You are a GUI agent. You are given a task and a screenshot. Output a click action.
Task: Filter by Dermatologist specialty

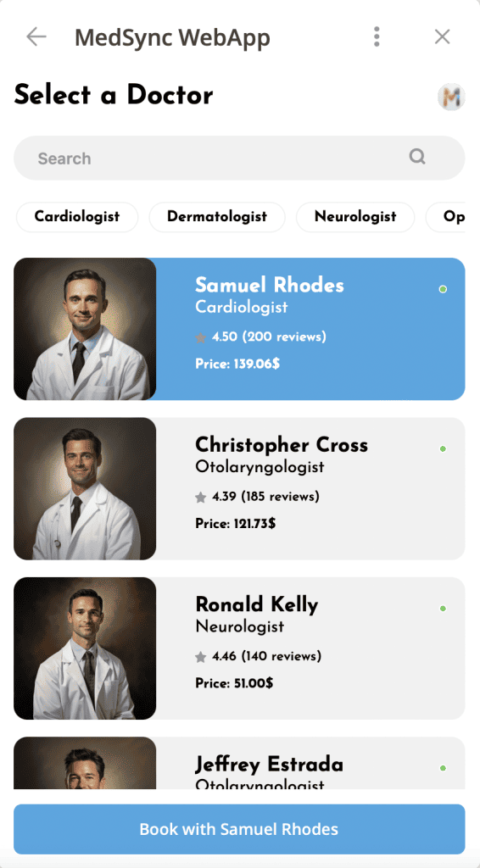click(x=217, y=216)
